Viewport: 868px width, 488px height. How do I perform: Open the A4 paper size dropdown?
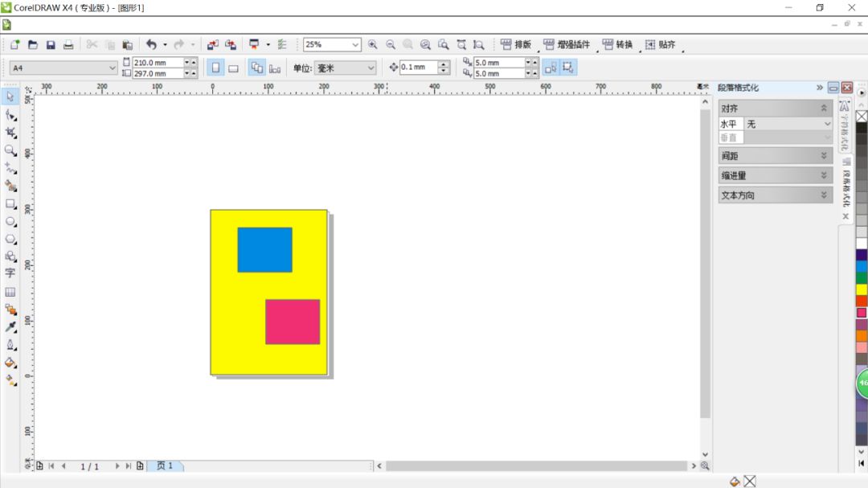click(x=112, y=68)
